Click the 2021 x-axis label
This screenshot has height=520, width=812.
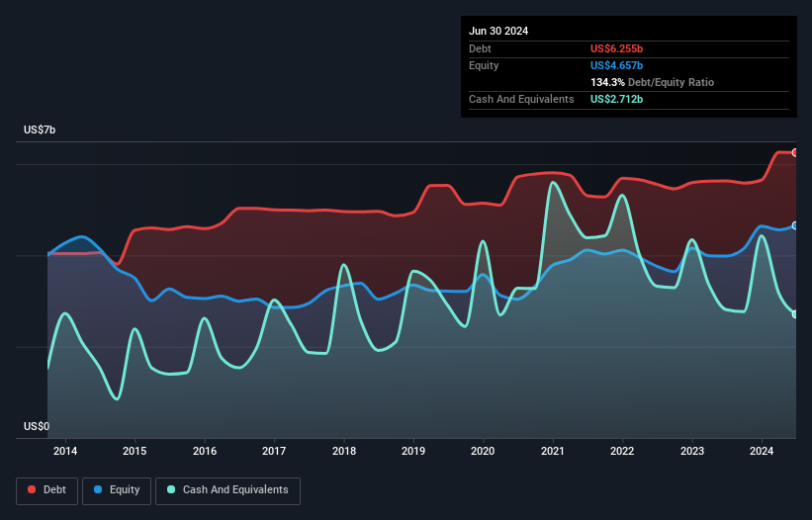pyautogui.click(x=553, y=451)
